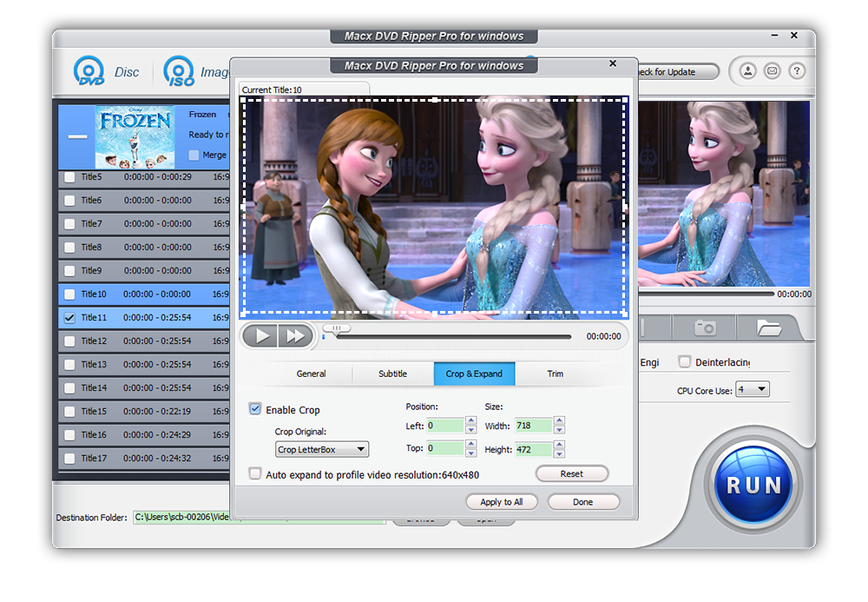The image size is (868, 602).
Task: Click the top-center crop handle on preview
Action: click(435, 100)
